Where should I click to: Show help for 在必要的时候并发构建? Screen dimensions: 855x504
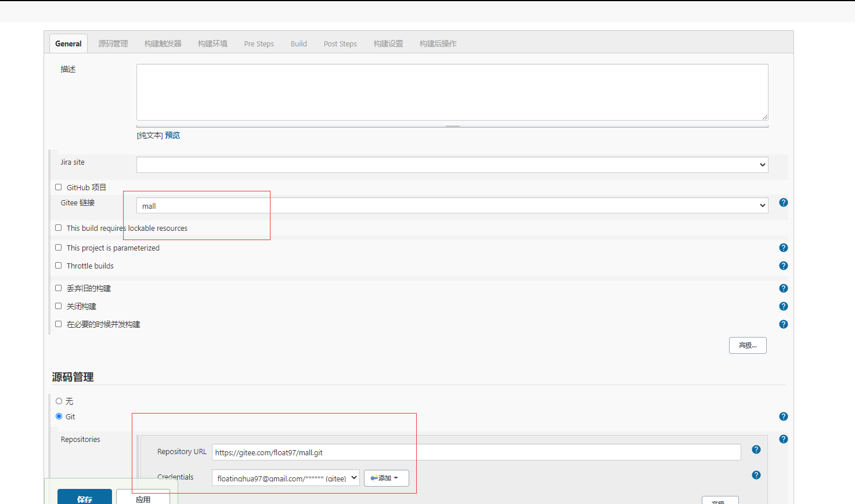tap(784, 324)
